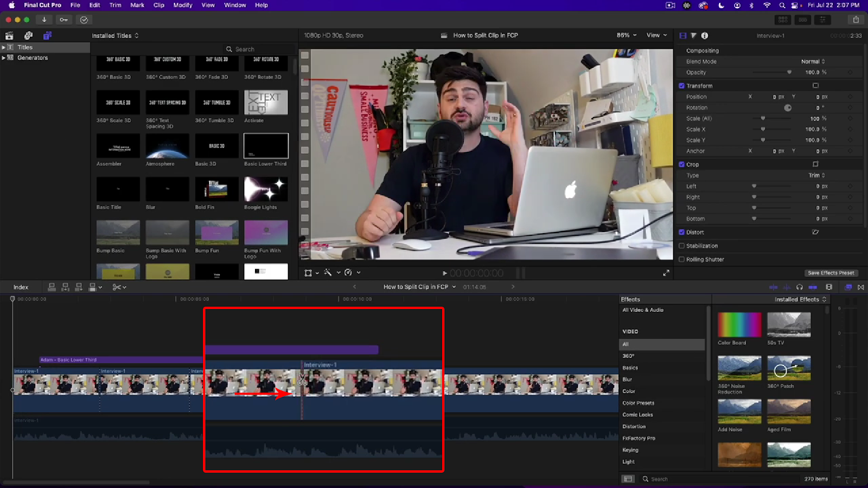
Task: Click the Append clip edit icon
Action: 79,287
